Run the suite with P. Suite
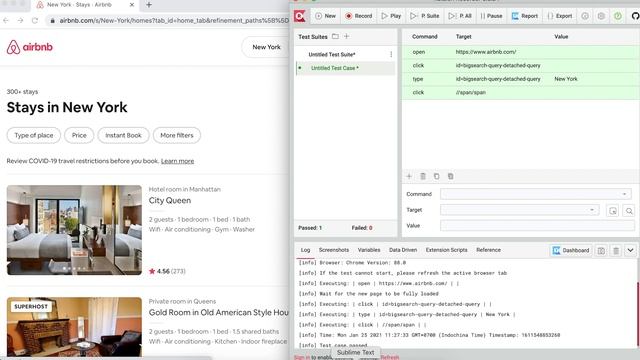The height and width of the screenshot is (360, 640). click(x=425, y=16)
